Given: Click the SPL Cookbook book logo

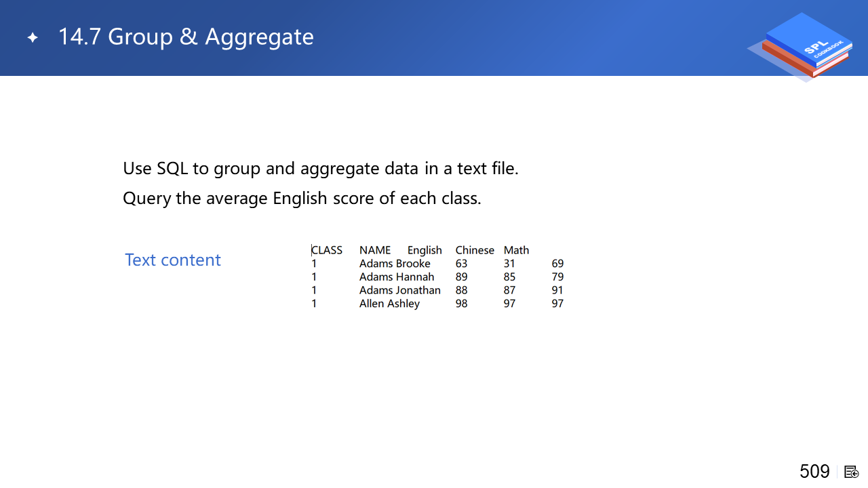Looking at the screenshot, I should pyautogui.click(x=805, y=46).
